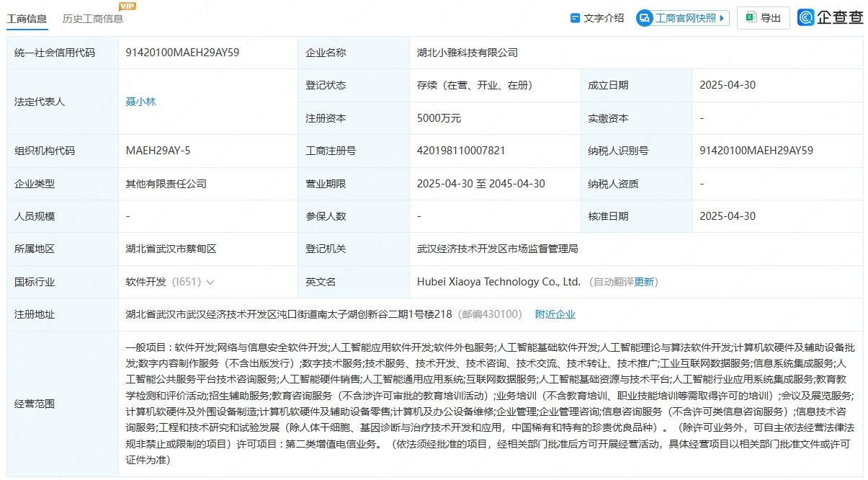Click the 文字介绍 document icon
Image resolution: width=868 pixels, height=480 pixels.
(x=575, y=18)
